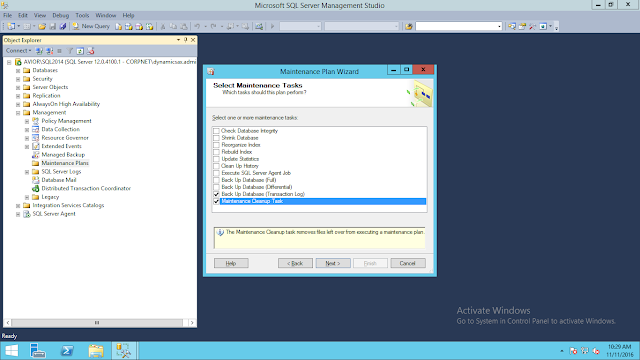Expand the Server Objects node
The image size is (640, 360).
(18, 88)
